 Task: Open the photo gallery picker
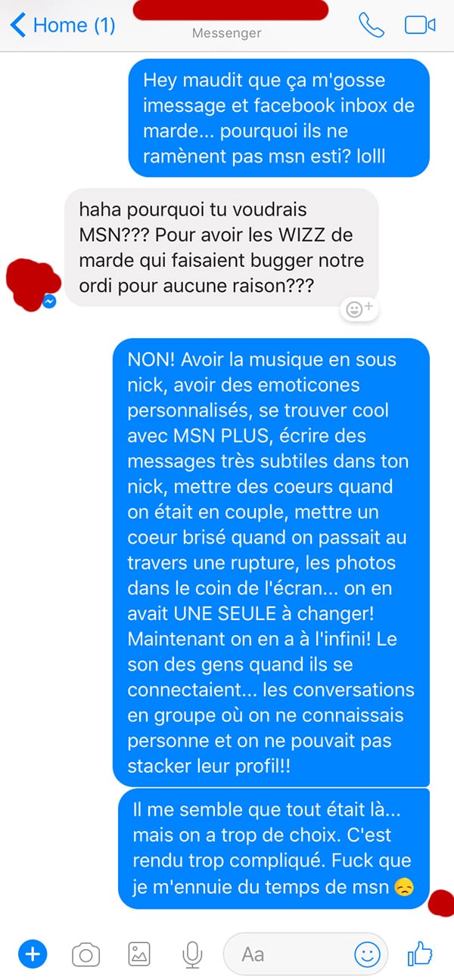(139, 956)
